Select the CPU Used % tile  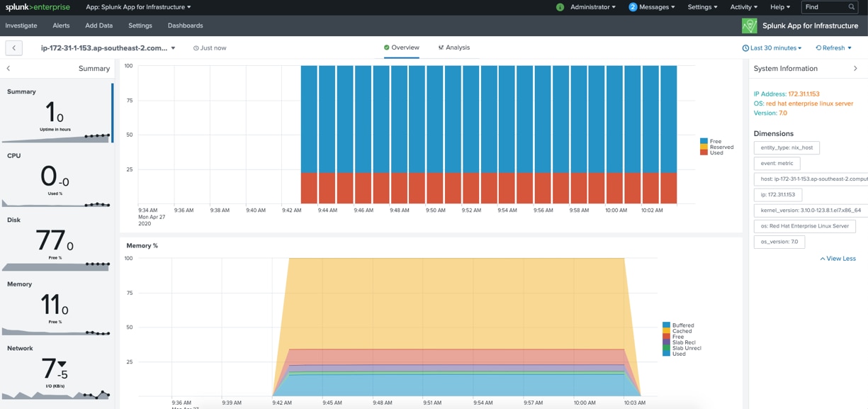point(57,177)
